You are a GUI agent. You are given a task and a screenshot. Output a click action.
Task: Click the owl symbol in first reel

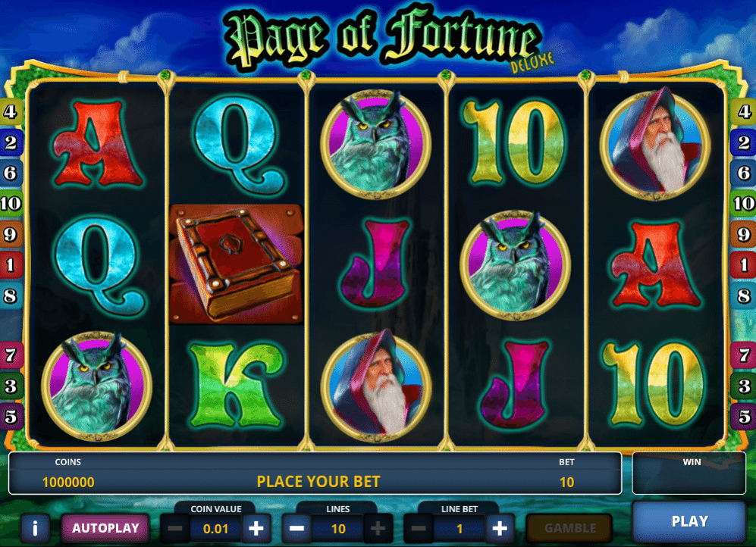(96, 385)
